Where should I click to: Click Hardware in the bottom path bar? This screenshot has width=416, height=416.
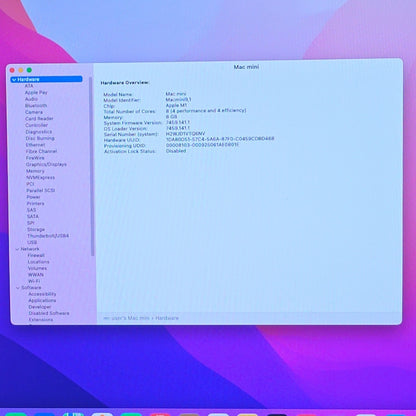167,318
